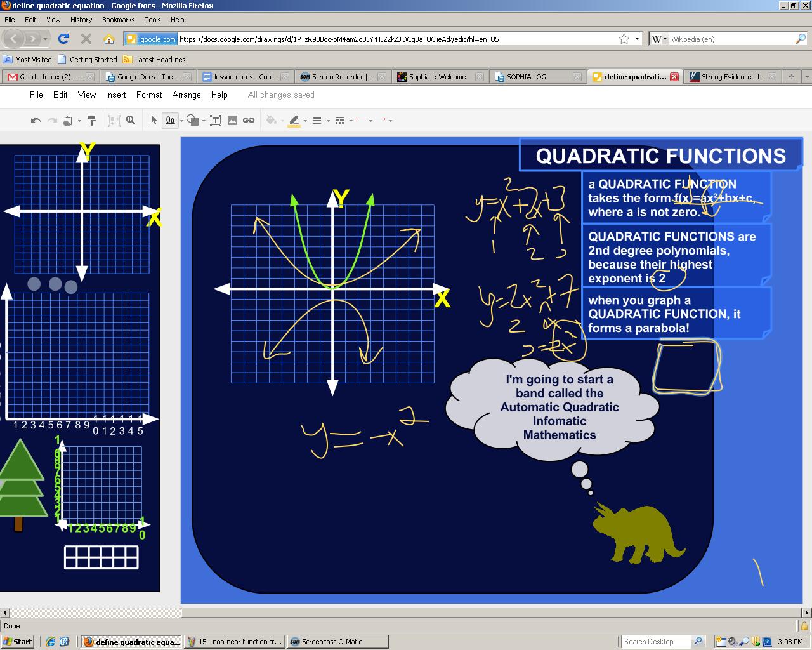Click the zoom-to-fit icon
The image size is (812, 650).
(114, 120)
